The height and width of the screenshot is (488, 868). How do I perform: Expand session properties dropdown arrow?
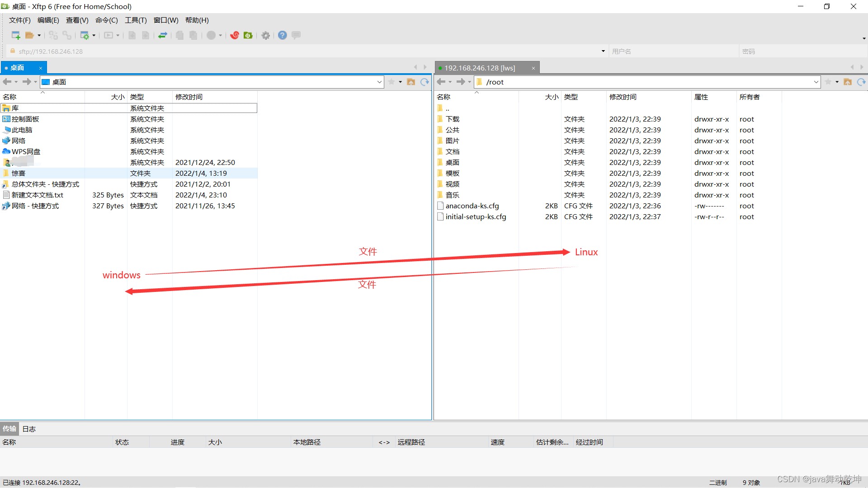(94, 35)
